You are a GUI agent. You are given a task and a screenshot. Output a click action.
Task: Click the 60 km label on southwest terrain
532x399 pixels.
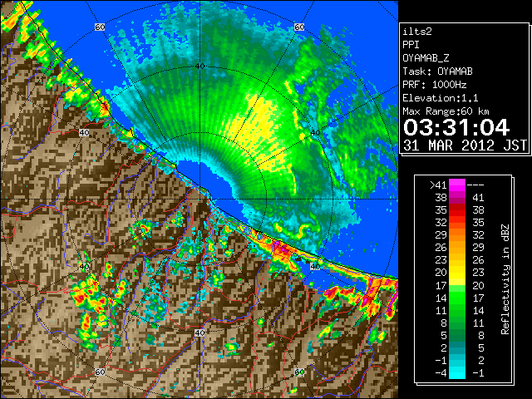click(x=100, y=372)
